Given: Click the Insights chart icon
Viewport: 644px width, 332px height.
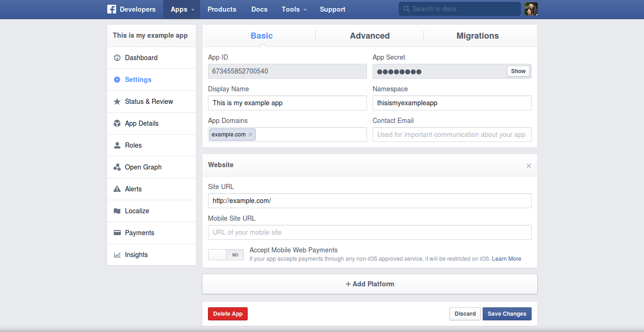Looking at the screenshot, I should tap(117, 255).
